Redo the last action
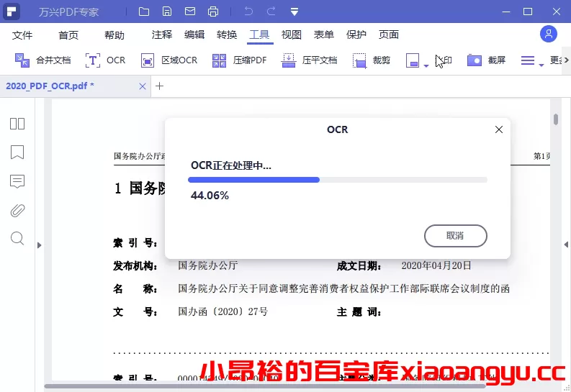The height and width of the screenshot is (392, 571). [271, 12]
